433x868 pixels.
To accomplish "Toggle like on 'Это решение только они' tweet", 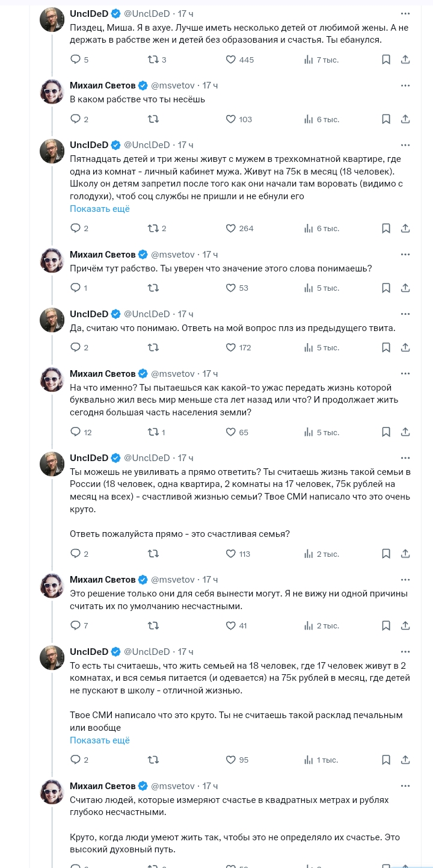I will click(x=231, y=625).
